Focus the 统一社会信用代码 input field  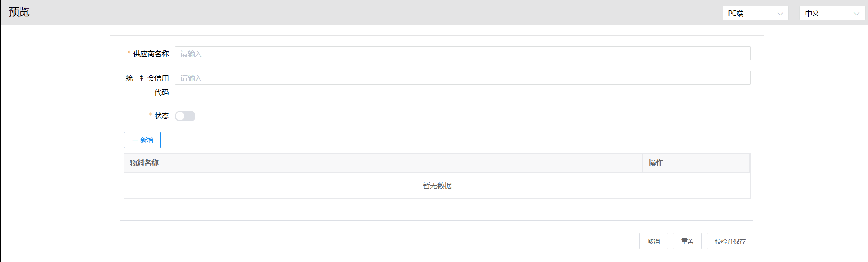point(462,78)
